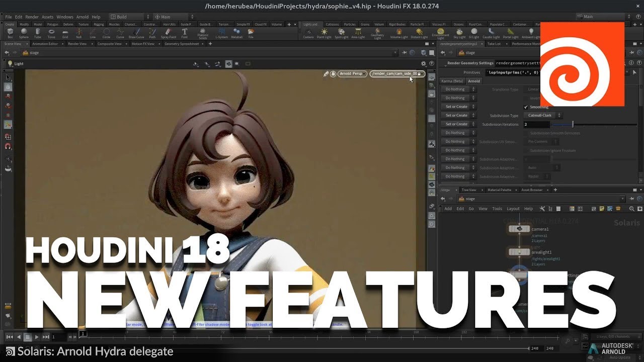644x362 pixels.
Task: Open the network editor Tools menu
Action: click(x=497, y=209)
